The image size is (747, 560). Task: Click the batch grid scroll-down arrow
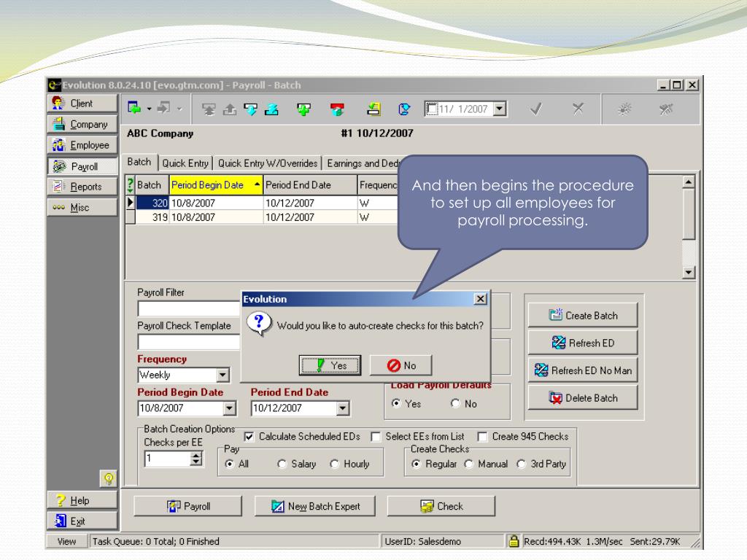click(689, 273)
